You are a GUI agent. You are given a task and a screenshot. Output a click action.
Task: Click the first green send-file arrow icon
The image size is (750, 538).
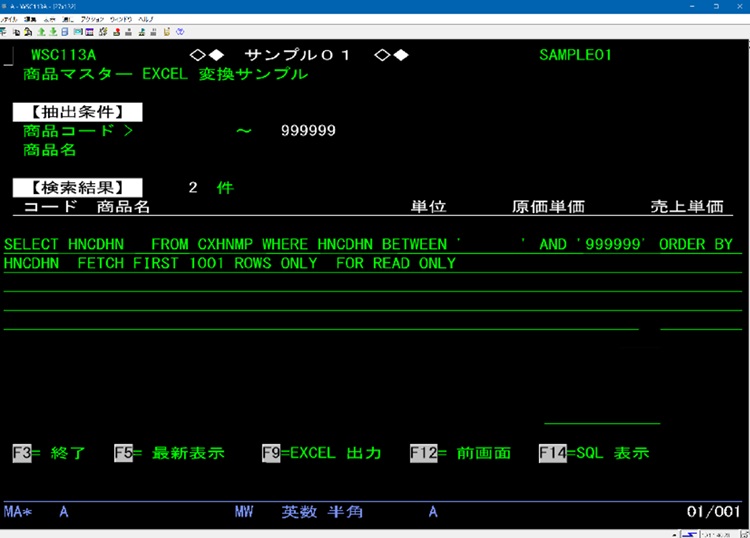click(x=41, y=32)
